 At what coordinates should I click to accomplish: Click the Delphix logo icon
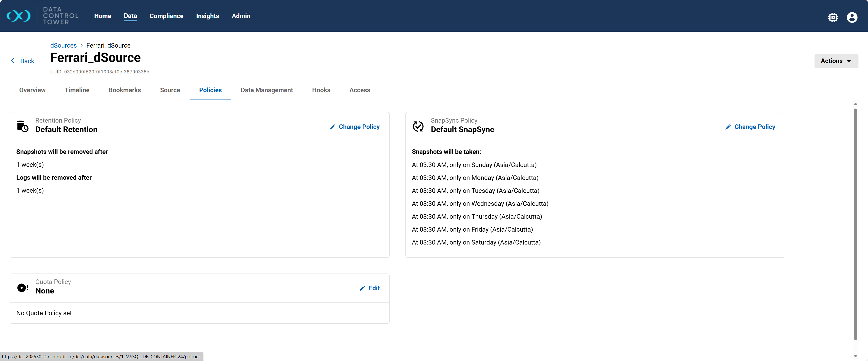click(x=19, y=16)
